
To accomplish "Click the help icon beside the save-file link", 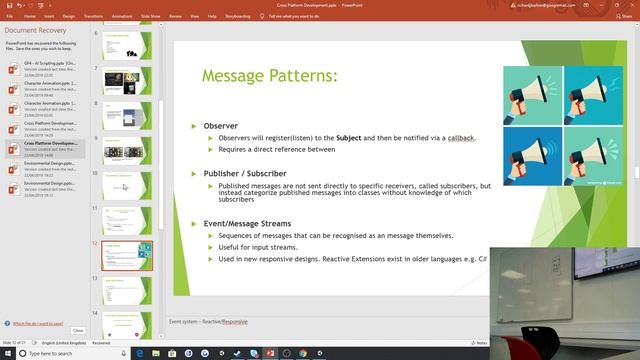I will [x=7, y=323].
